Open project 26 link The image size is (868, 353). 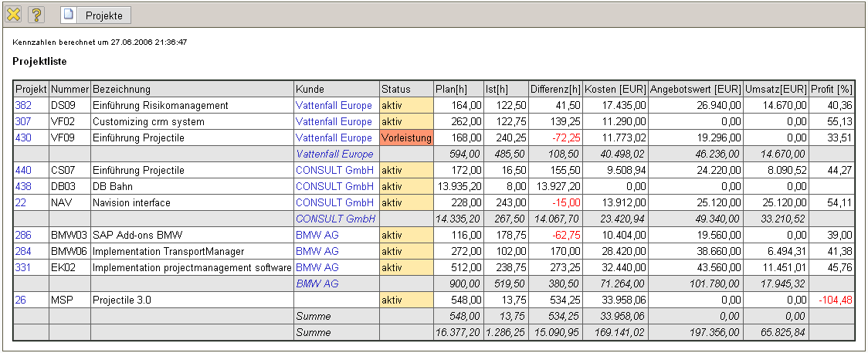tap(20, 300)
